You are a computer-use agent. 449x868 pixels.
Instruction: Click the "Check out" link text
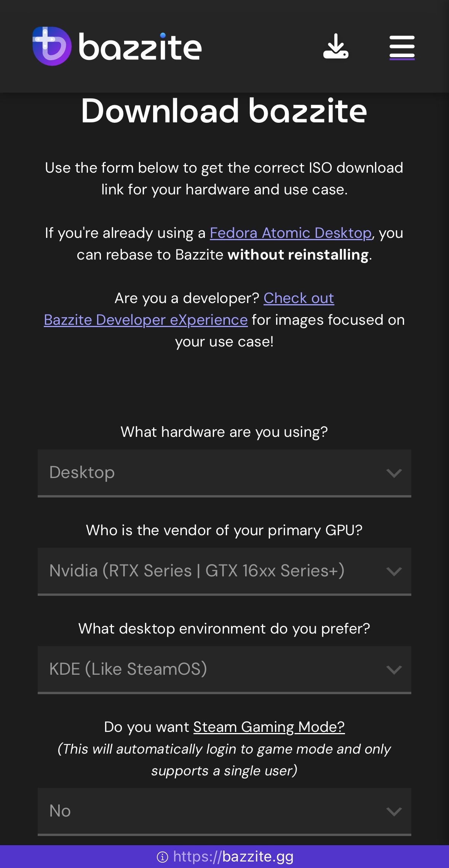click(x=299, y=298)
